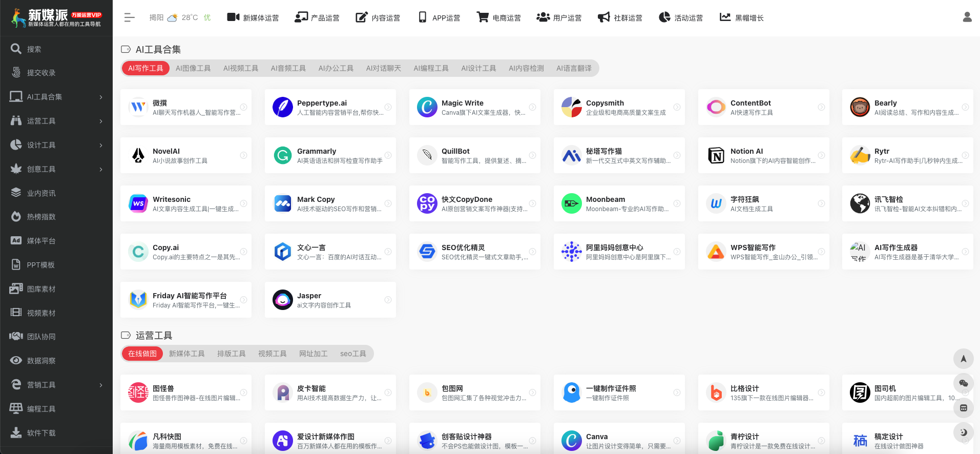
Task: Click the 运营工具 section heading
Action: (x=154, y=335)
